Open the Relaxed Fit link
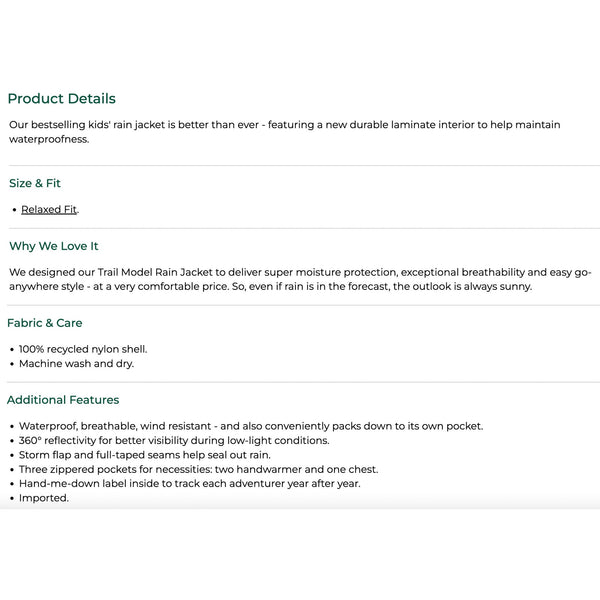 [49, 209]
